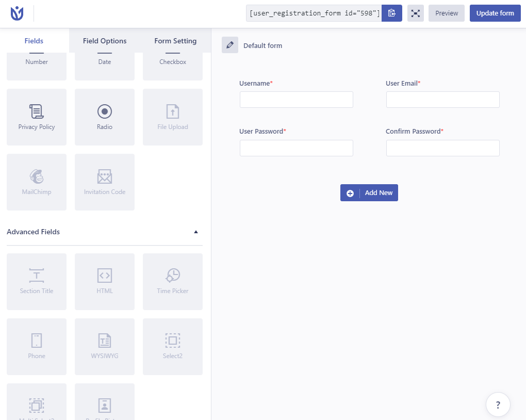Click the User Registration logo icon
The width and height of the screenshot is (526, 420).
[17, 13]
